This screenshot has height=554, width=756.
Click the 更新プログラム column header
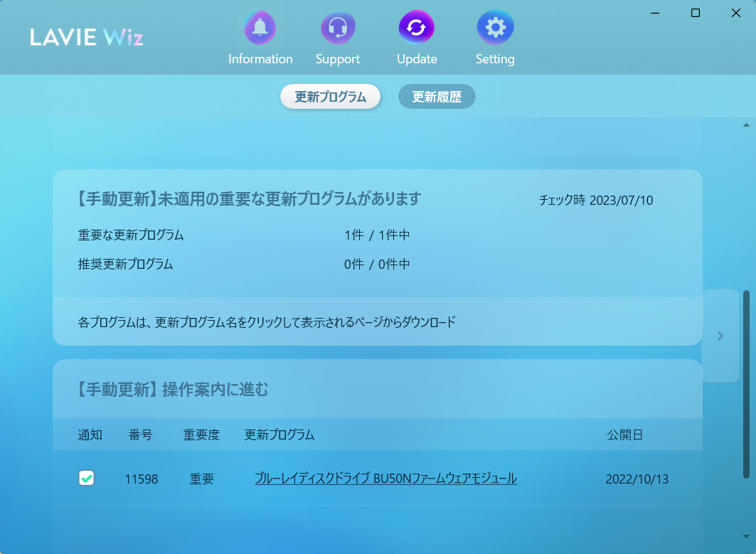tap(279, 435)
